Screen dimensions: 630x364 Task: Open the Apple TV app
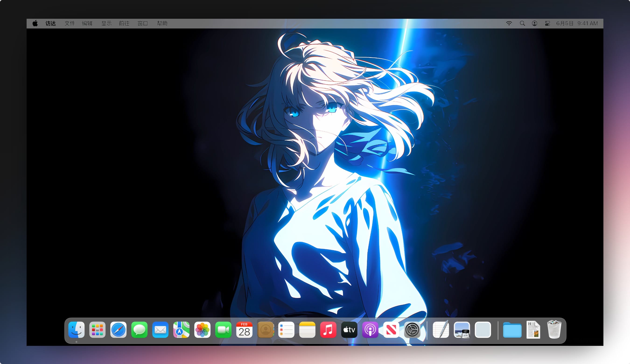pyautogui.click(x=349, y=330)
